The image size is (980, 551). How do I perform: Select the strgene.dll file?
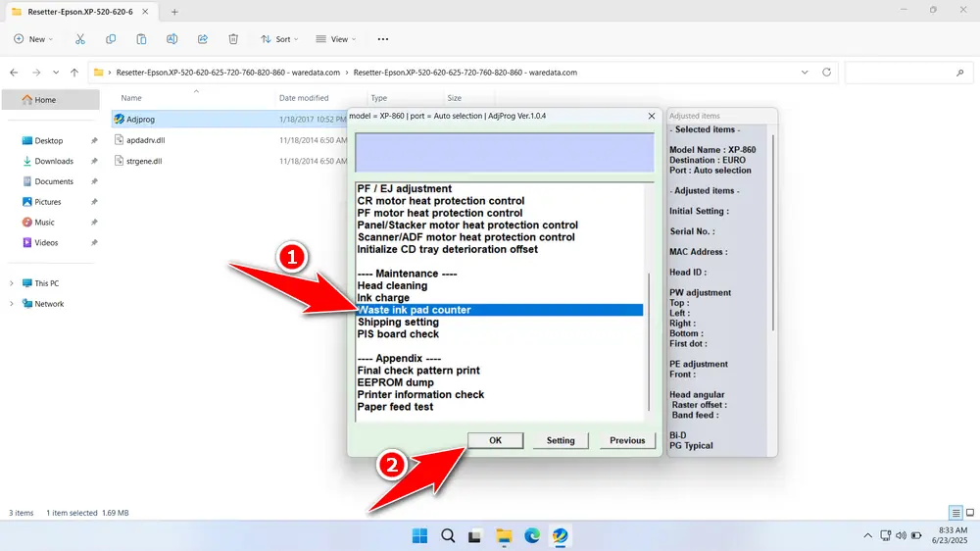[x=144, y=161]
